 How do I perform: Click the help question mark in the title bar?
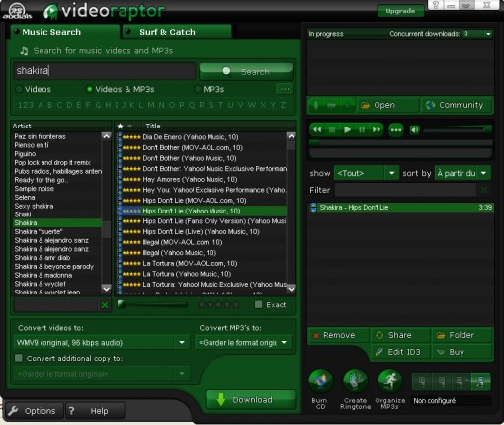pos(435,5)
